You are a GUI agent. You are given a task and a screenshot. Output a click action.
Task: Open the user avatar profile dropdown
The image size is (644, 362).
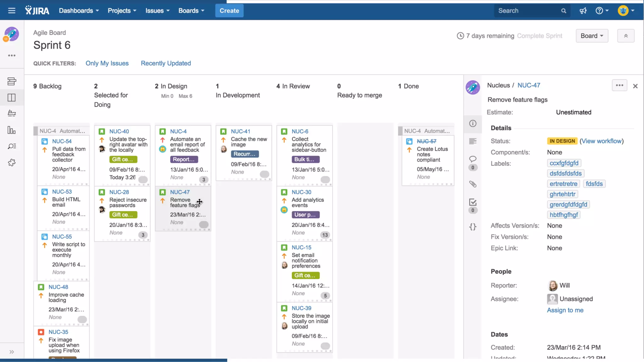pos(626,11)
